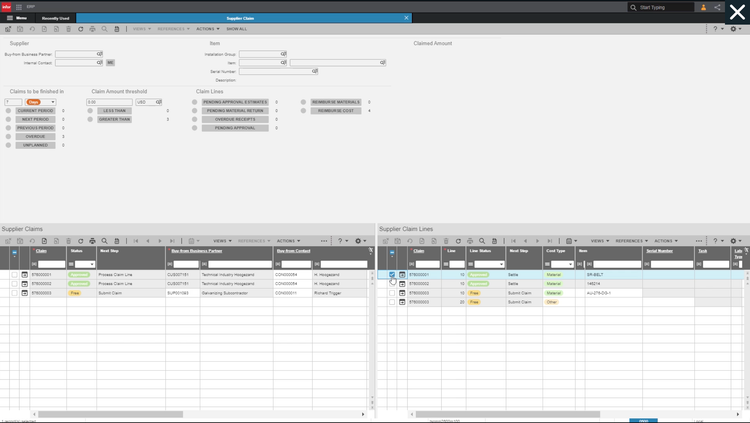Click the share icon in top bar
Screen dimensions: 750x423
[717, 7]
